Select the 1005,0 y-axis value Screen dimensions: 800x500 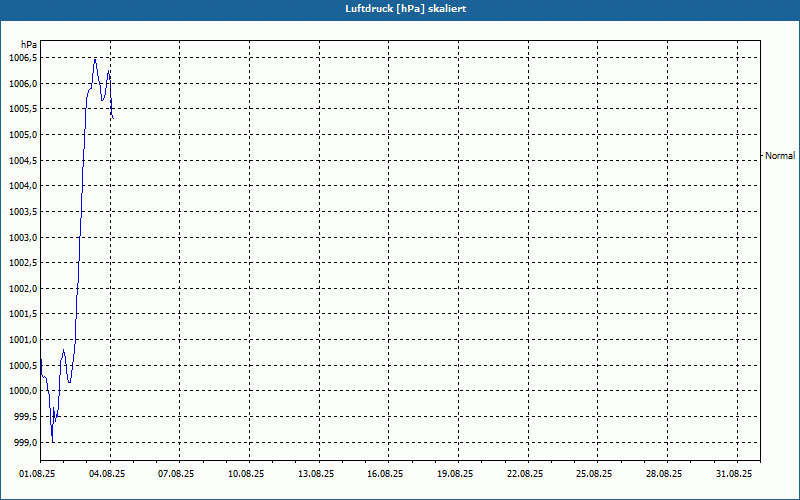[x=23, y=135]
